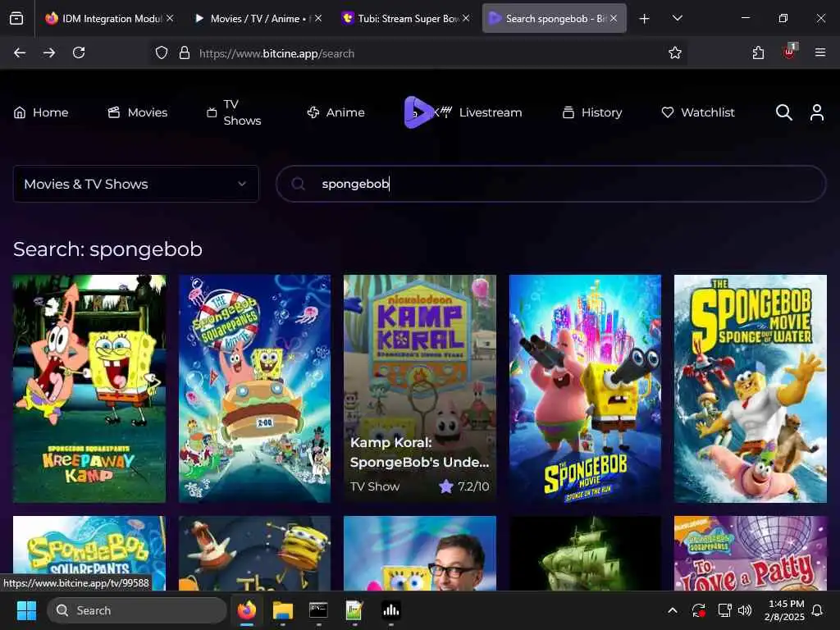Open the user profile icon

pos(817,112)
